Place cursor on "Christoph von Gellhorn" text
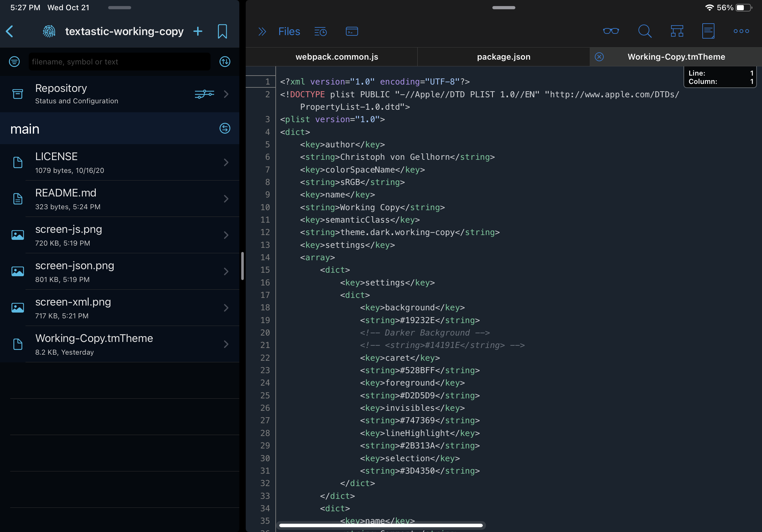The width and height of the screenshot is (762, 532). point(395,157)
